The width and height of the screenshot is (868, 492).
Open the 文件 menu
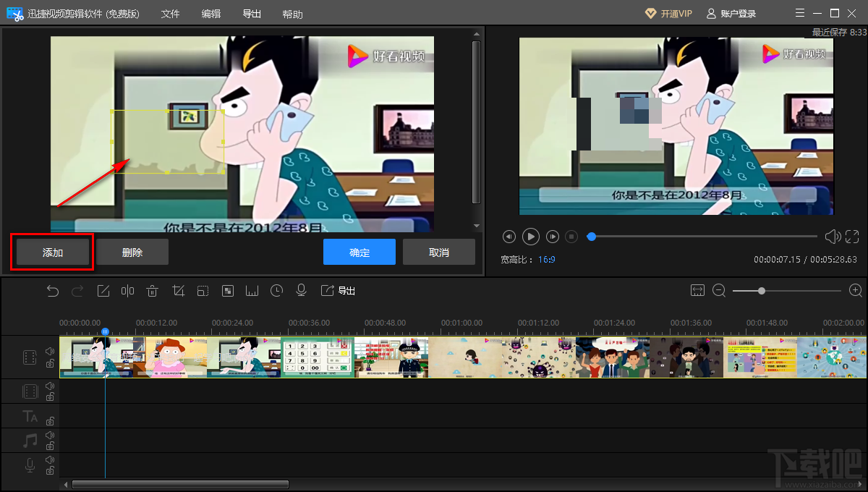click(170, 14)
